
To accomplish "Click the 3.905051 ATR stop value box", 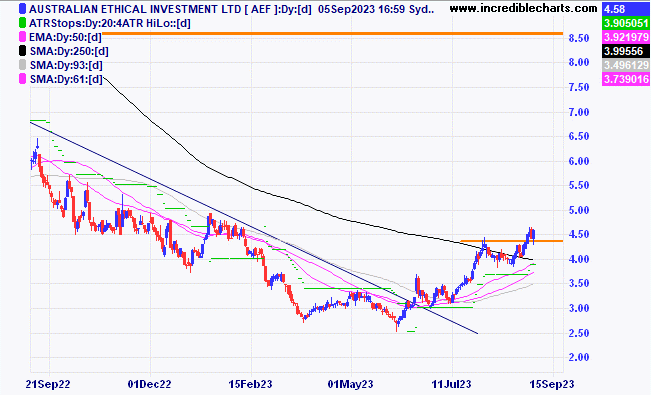I will (625, 23).
